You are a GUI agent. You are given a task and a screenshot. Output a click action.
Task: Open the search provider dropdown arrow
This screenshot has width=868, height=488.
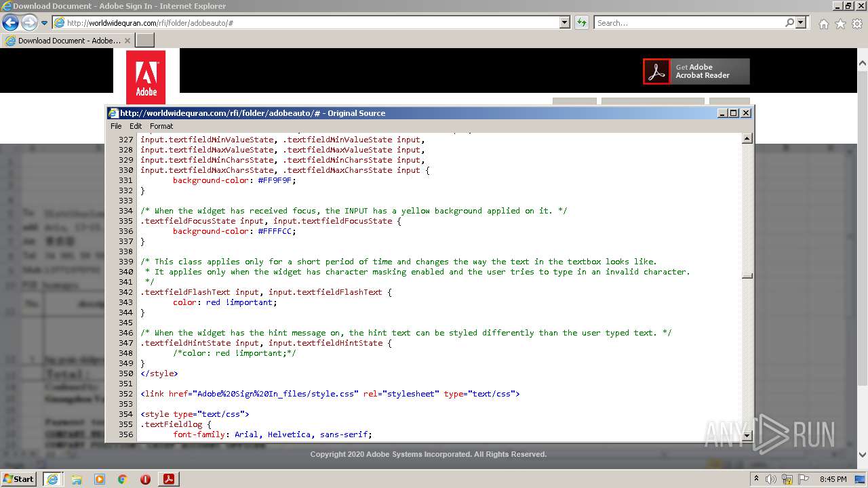[x=801, y=23]
